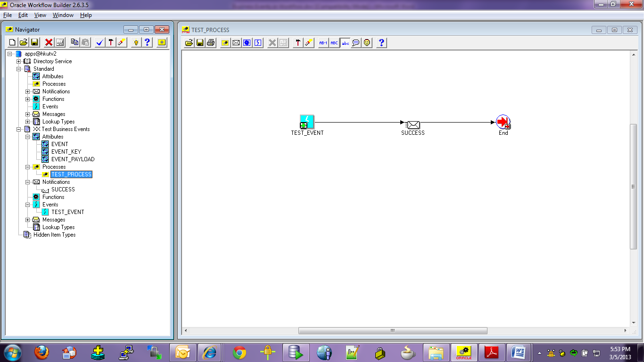Open the View menu
The height and width of the screenshot is (362, 644).
tap(40, 15)
